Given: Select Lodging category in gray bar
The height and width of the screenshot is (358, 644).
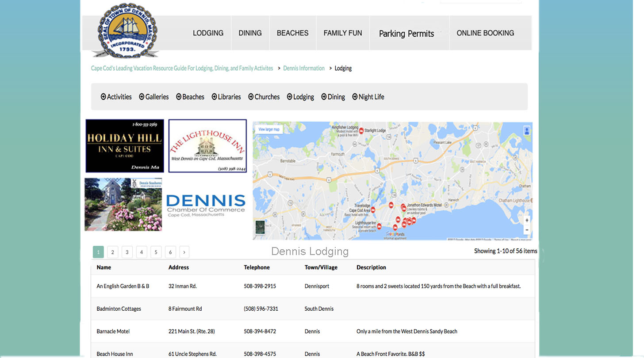Looking at the screenshot, I should (x=300, y=97).
